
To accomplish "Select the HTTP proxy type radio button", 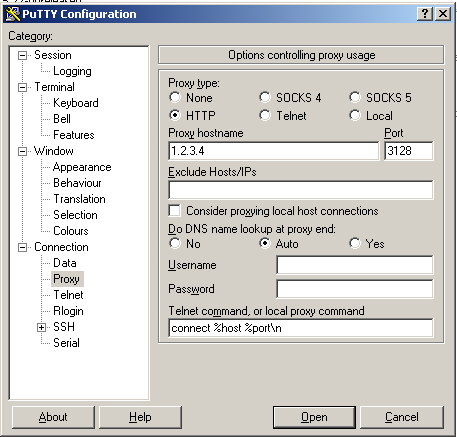I will pyautogui.click(x=175, y=115).
